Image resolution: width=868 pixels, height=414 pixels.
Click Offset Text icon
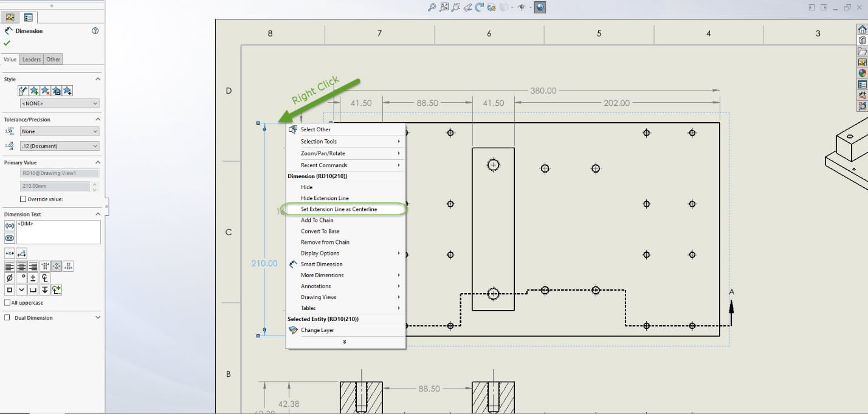click(22, 253)
